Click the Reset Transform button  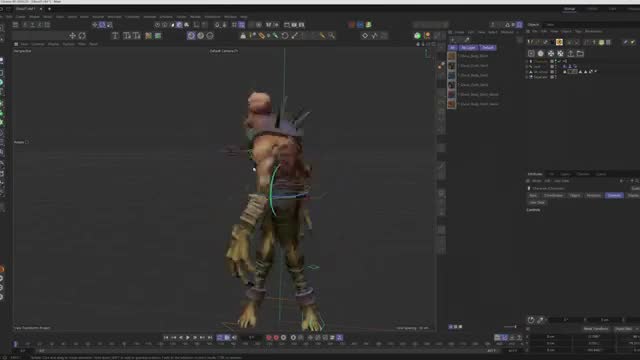[x=596, y=329]
